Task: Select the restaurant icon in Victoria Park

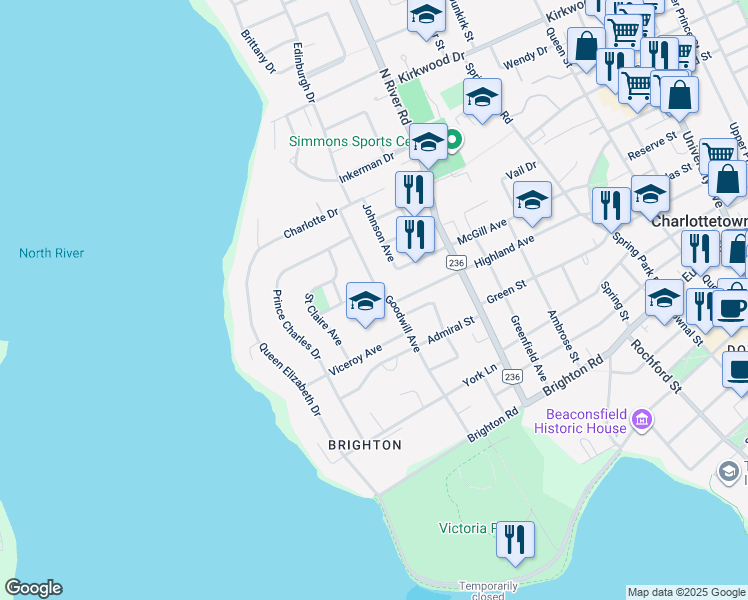Action: (x=515, y=539)
